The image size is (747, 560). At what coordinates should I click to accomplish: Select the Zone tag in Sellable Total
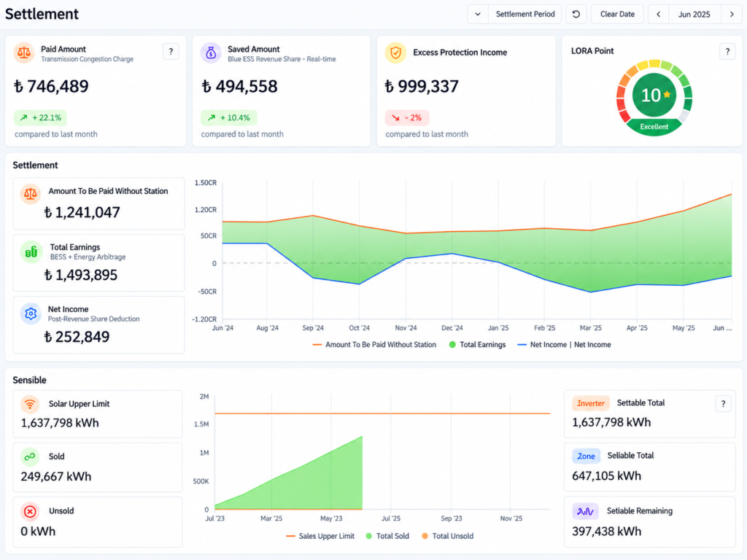586,456
